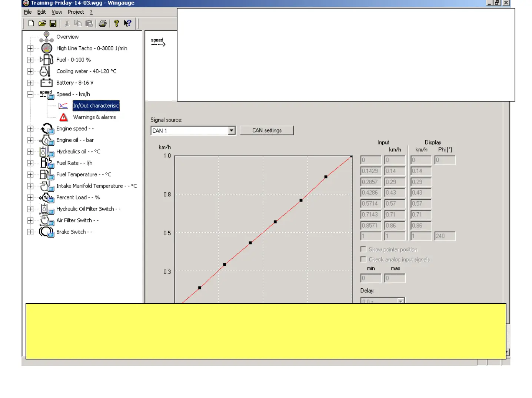Click the max value input field
This screenshot has height=398, width=532.
395,278
